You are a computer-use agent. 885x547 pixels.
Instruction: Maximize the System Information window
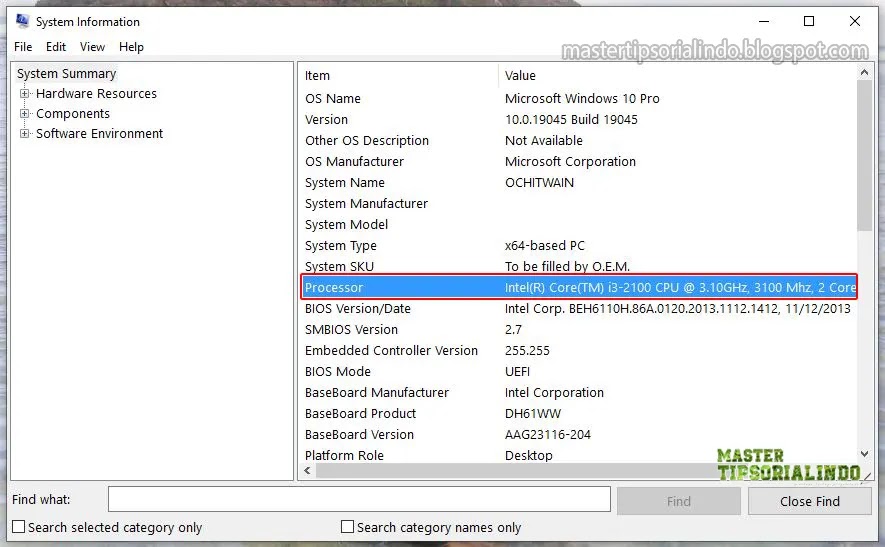tap(809, 21)
